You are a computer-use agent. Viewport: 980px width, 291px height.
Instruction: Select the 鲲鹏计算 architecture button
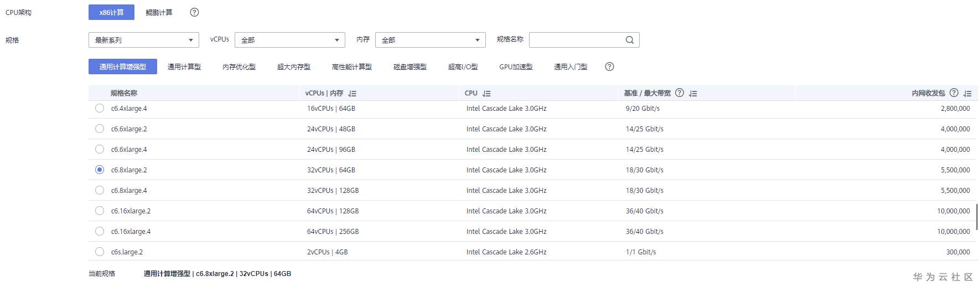159,12
